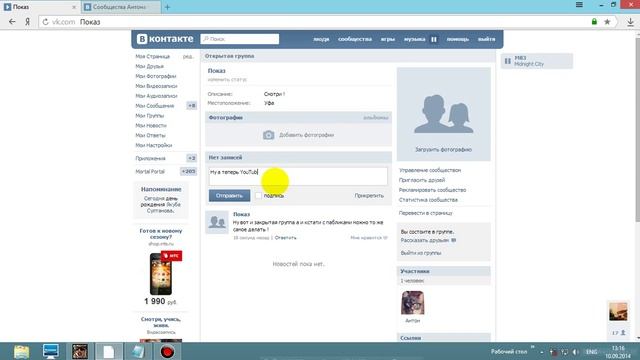Open File Explorer from taskbar
The width and height of the screenshot is (640, 360).
click(x=21, y=351)
